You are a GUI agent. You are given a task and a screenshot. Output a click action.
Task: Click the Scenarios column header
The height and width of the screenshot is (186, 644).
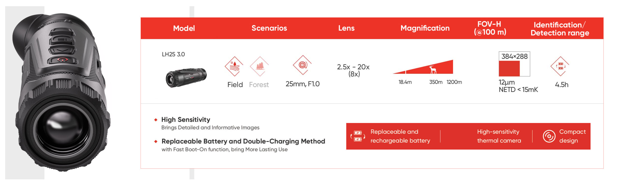269,28
